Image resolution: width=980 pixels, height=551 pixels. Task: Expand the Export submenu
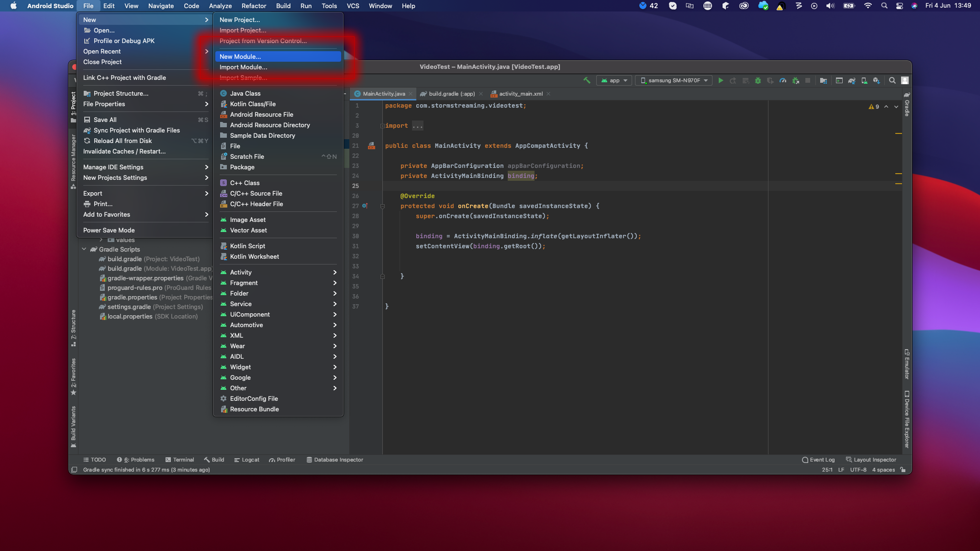click(144, 193)
